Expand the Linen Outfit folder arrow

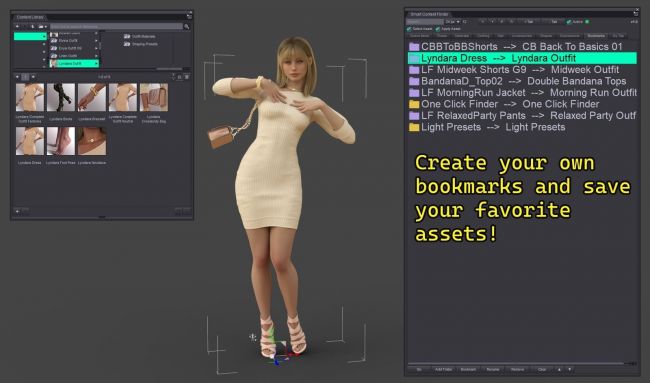(x=96, y=56)
